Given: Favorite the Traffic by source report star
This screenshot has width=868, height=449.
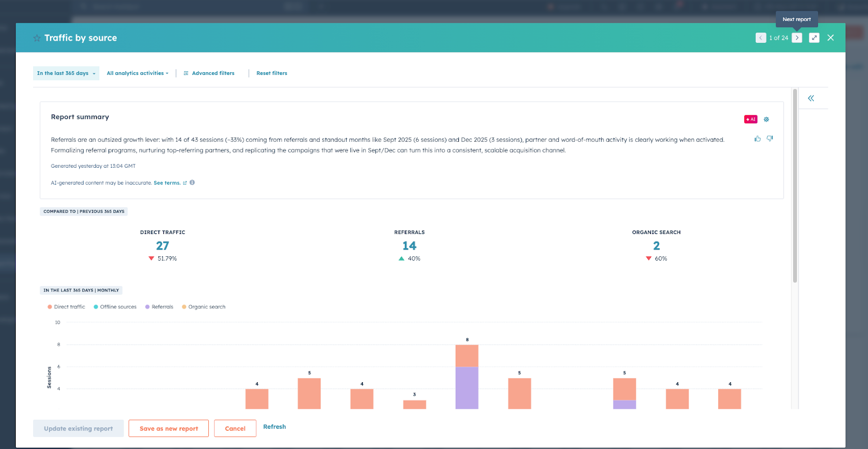Looking at the screenshot, I should [37, 38].
